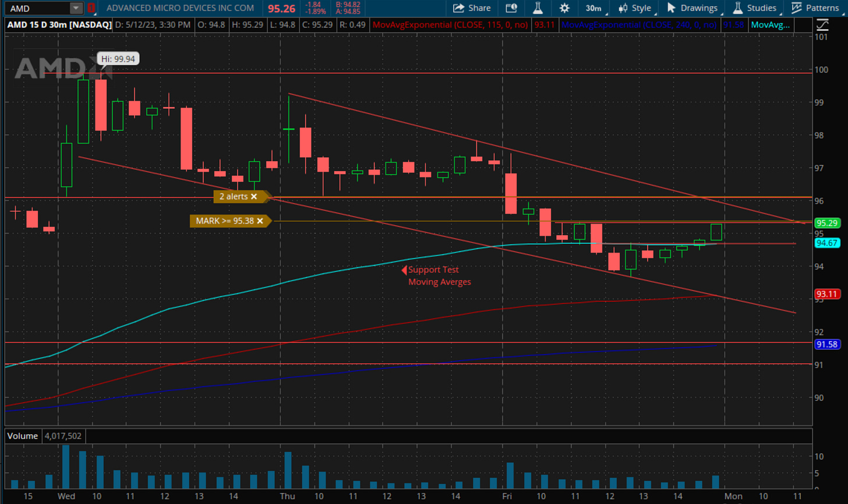Screen dimensions: 848x504
Task: Click the red symbol link indicator
Action: click(91, 8)
